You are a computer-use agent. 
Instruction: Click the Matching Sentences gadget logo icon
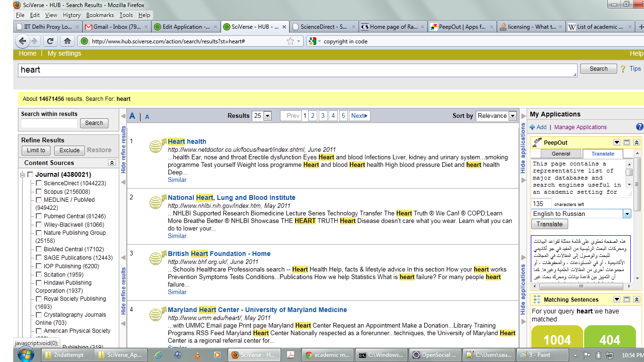pos(537,299)
